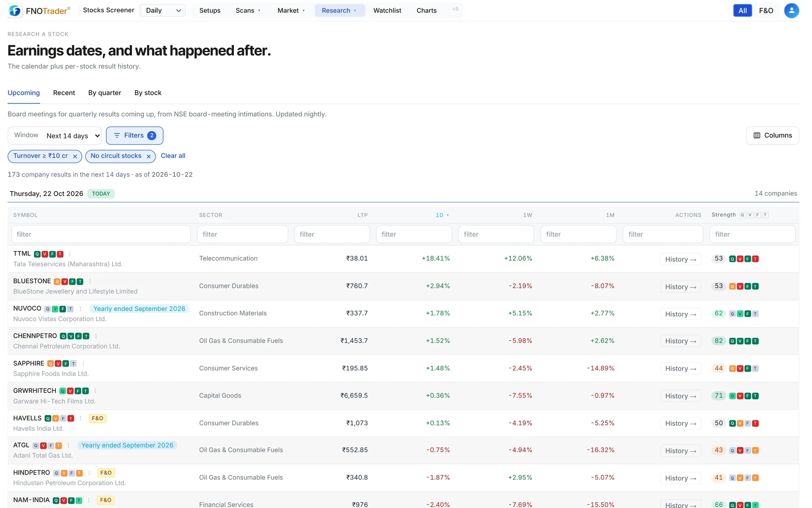Viewport: 812px width, 508px height.
Task: Click the V icon in Strength header
Action: click(750, 215)
